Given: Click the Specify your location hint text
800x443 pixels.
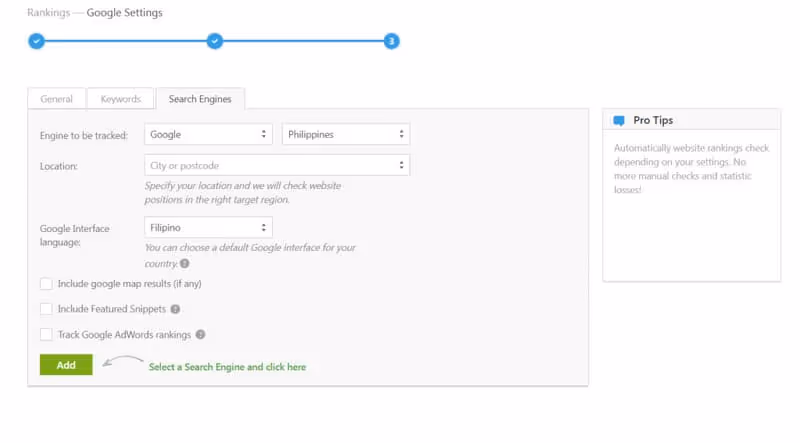Looking at the screenshot, I should (243, 193).
